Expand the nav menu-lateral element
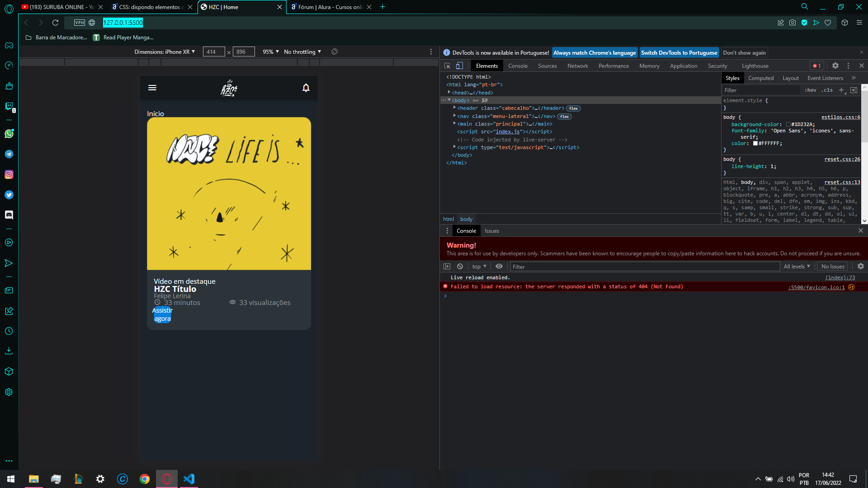The width and height of the screenshot is (868, 488). (x=454, y=116)
